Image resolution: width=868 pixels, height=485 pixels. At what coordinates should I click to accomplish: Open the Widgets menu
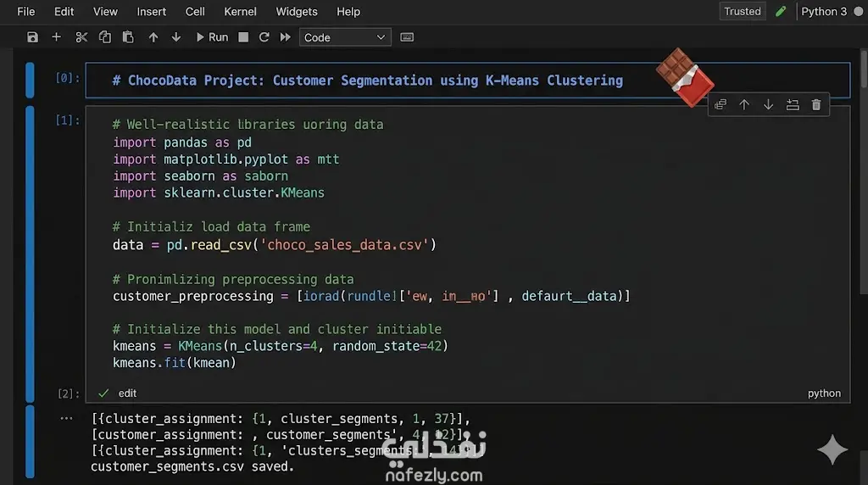coord(297,12)
